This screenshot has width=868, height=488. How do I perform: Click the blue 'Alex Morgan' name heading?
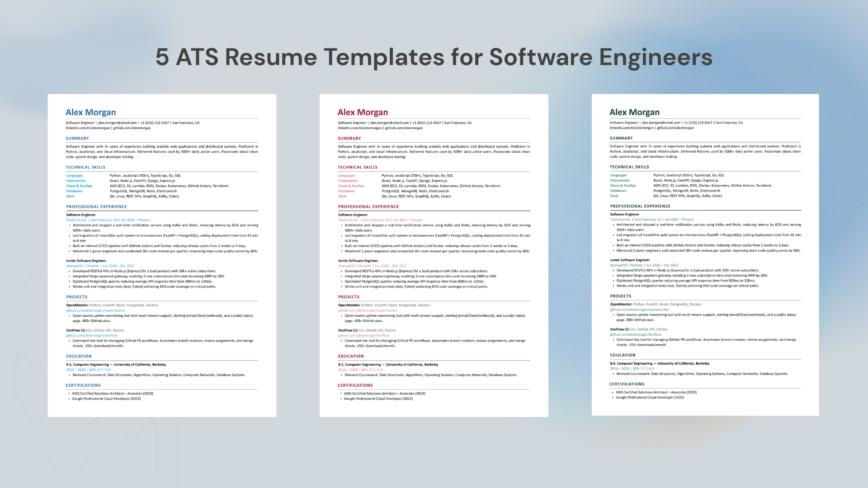pos(91,112)
